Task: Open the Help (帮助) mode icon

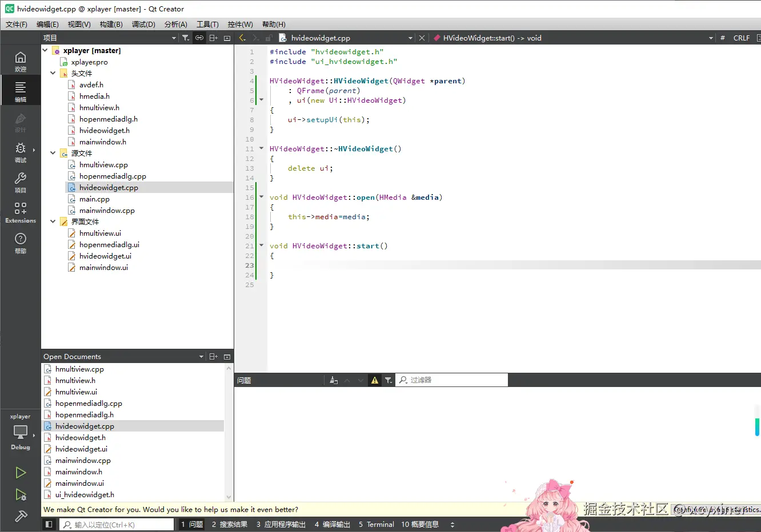Action: click(x=21, y=242)
